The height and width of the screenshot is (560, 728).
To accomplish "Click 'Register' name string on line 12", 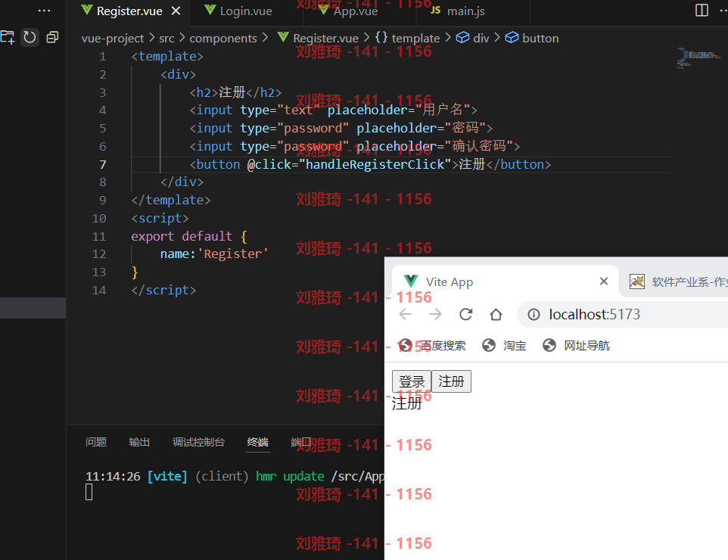I will click(233, 254).
